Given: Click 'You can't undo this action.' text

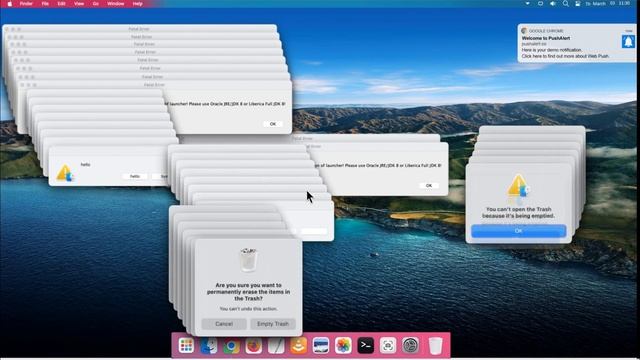Looking at the screenshot, I should [248, 309].
